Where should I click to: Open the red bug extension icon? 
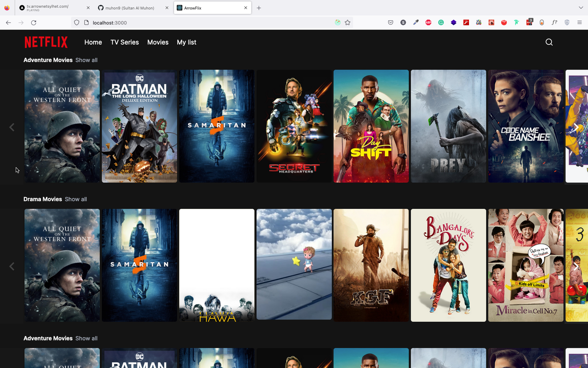coord(491,23)
